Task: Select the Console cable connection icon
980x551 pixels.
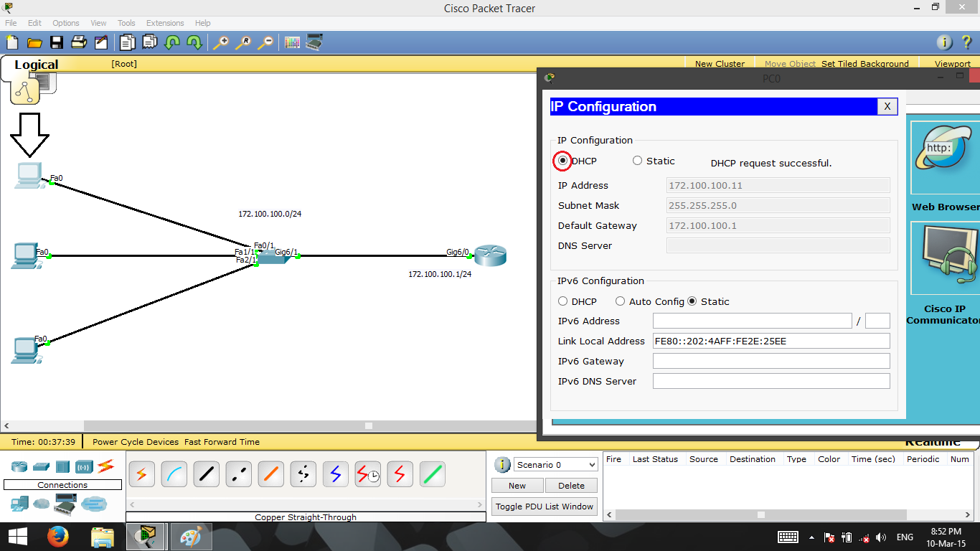Action: tap(174, 474)
